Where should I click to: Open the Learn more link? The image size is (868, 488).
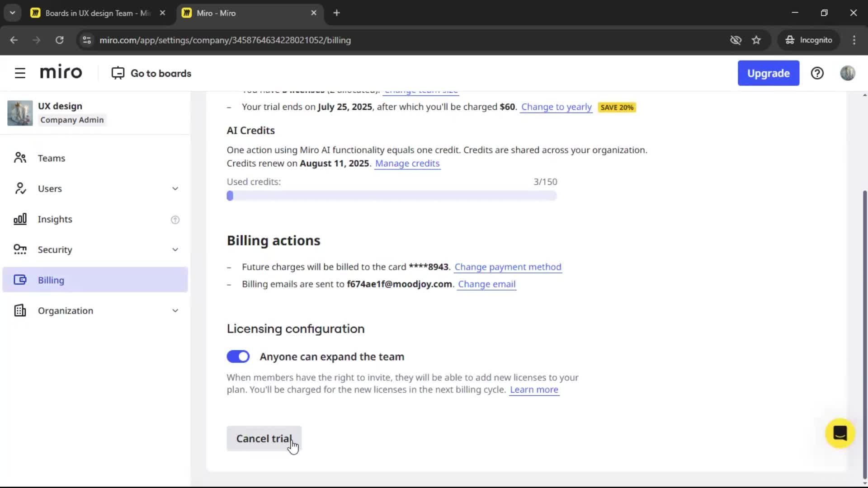coord(534,389)
